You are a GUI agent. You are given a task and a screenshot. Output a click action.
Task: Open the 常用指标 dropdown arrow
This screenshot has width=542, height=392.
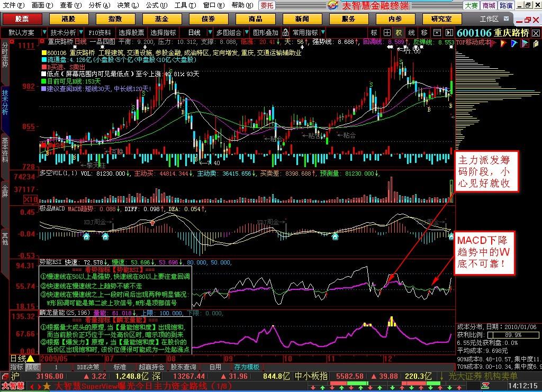323,32
